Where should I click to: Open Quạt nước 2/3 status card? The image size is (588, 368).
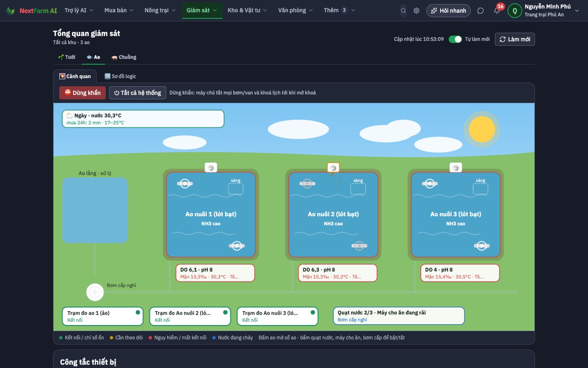[399, 316]
